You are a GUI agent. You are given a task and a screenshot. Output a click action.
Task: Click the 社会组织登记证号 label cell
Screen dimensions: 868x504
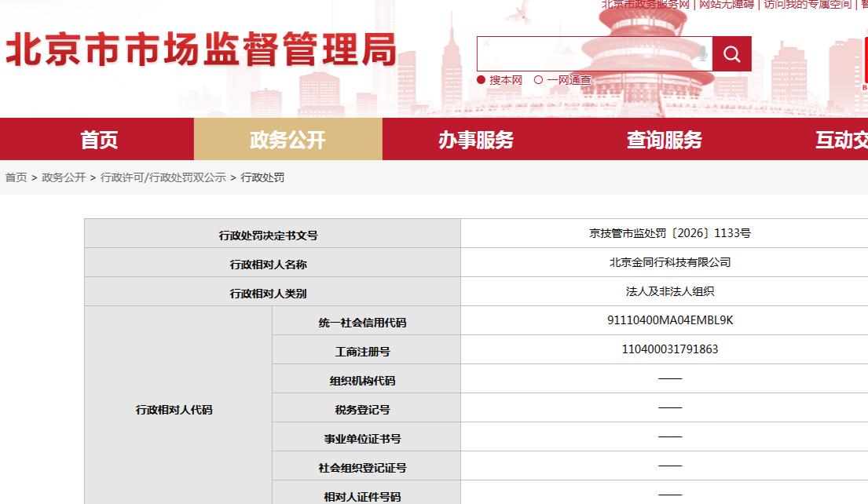click(x=367, y=466)
